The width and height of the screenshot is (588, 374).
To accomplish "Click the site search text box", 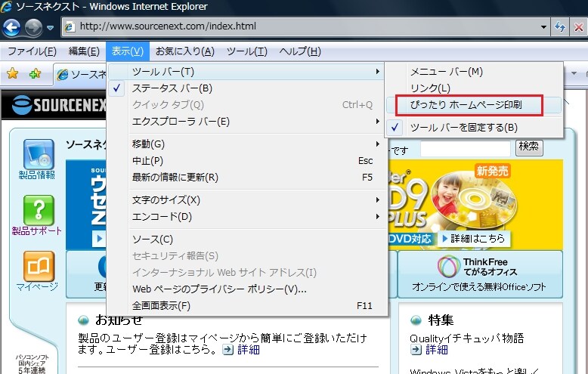I will [465, 148].
